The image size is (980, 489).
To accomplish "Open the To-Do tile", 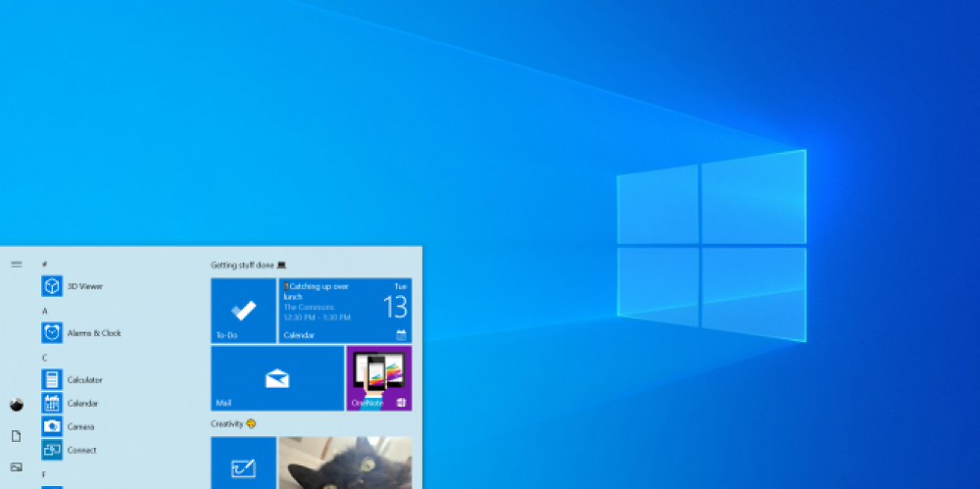I will coord(244,311).
